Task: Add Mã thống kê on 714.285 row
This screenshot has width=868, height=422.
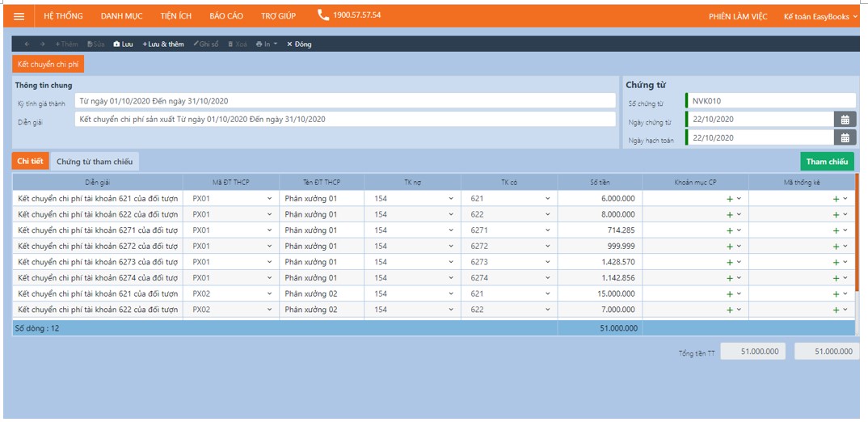Action: [836, 230]
